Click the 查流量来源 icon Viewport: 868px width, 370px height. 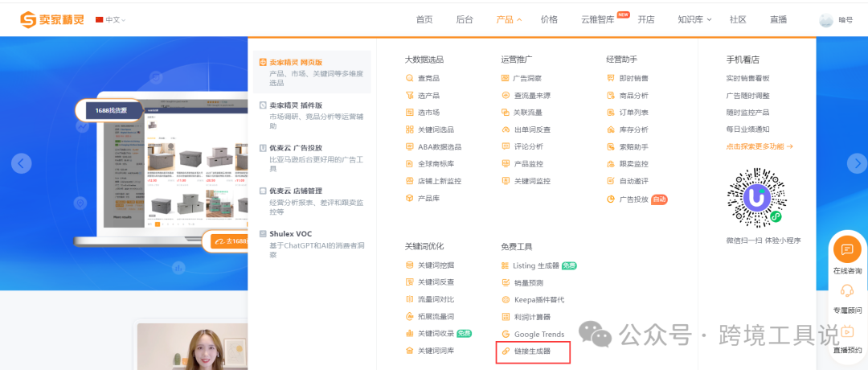pos(506,95)
